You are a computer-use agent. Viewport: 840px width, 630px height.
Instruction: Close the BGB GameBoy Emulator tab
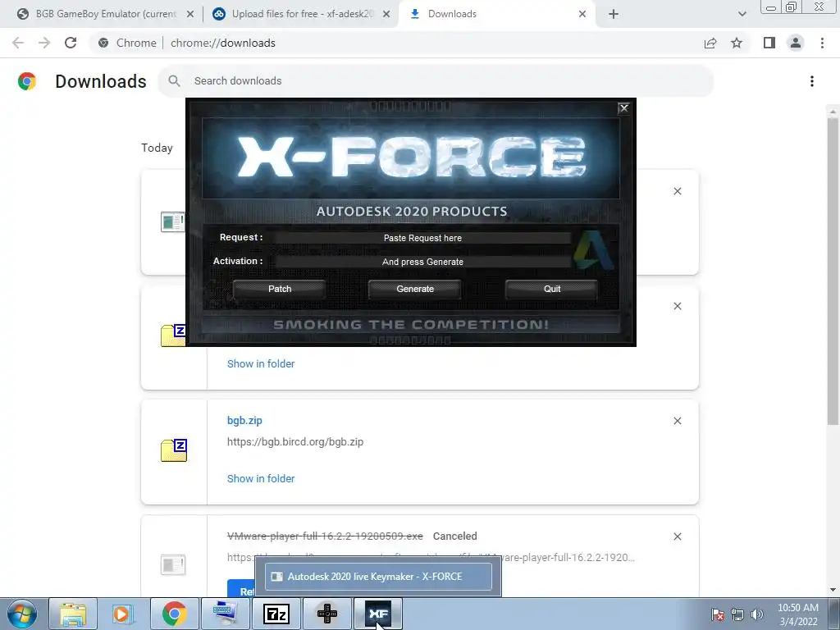[x=190, y=14]
